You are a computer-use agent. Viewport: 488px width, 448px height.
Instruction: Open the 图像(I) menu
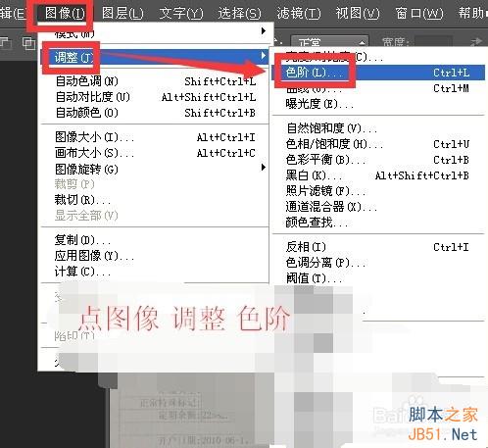(x=65, y=14)
